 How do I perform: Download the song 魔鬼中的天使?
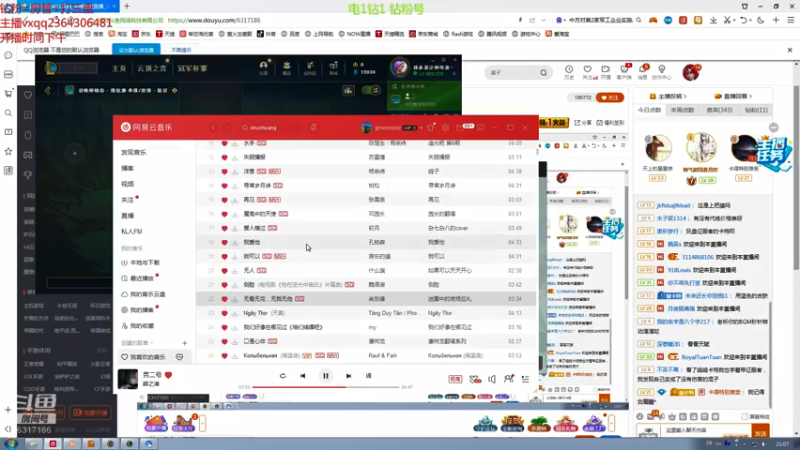click(235, 214)
